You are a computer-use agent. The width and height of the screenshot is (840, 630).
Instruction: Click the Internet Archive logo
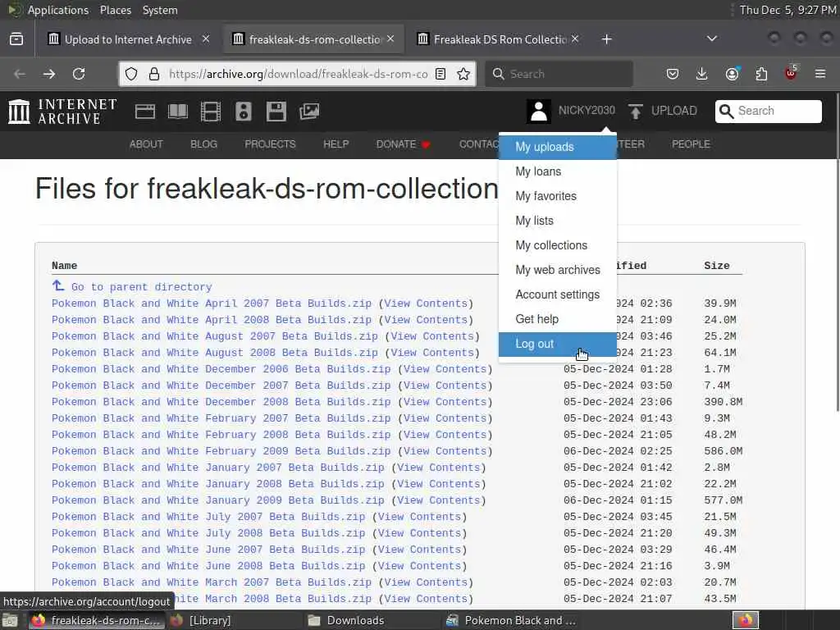62,112
